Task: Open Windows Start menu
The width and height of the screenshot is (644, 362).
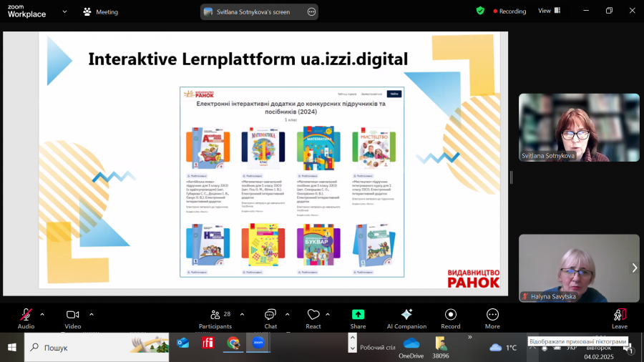Action: coord(12,348)
